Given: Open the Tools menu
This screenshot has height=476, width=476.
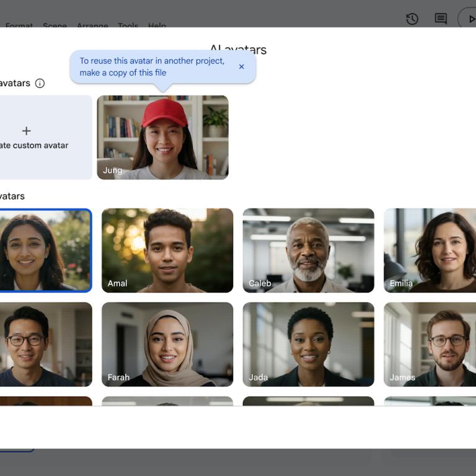Looking at the screenshot, I should [128, 26].
